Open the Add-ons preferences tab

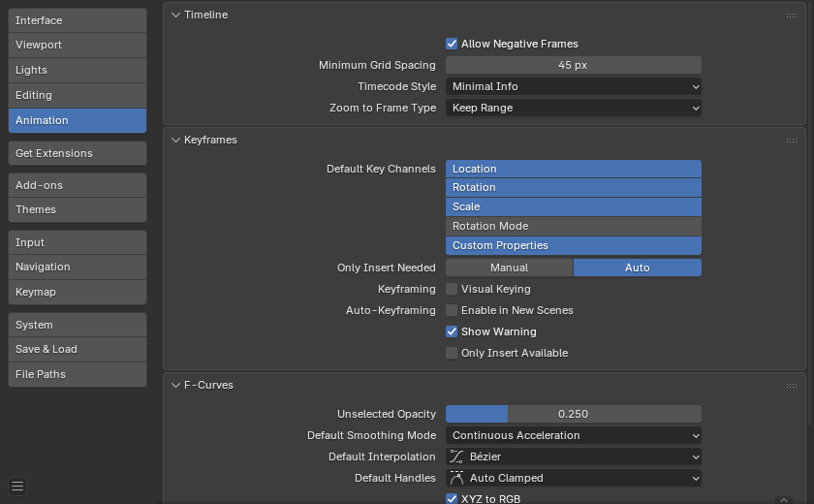(78, 185)
